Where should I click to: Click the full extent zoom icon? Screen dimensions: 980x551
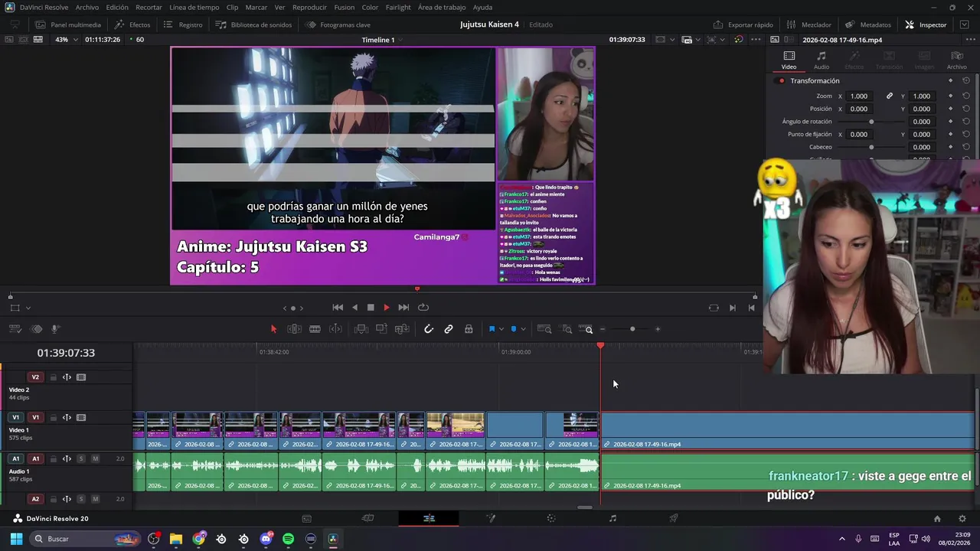pyautogui.click(x=544, y=329)
